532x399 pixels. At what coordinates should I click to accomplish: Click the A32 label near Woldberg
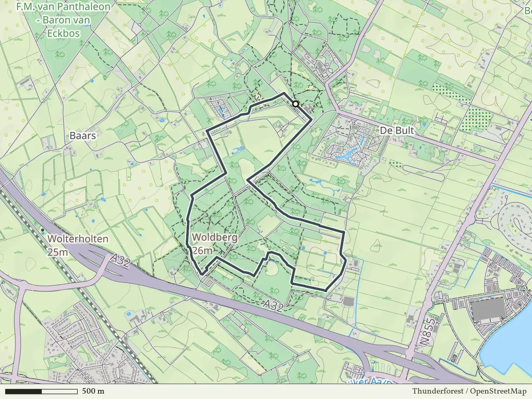pyautogui.click(x=121, y=261)
